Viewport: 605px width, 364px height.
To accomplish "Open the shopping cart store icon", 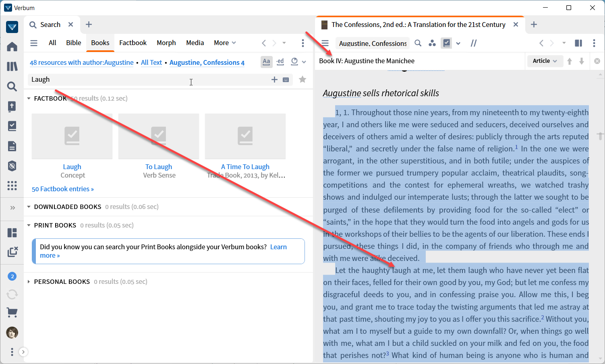I will pyautogui.click(x=12, y=312).
